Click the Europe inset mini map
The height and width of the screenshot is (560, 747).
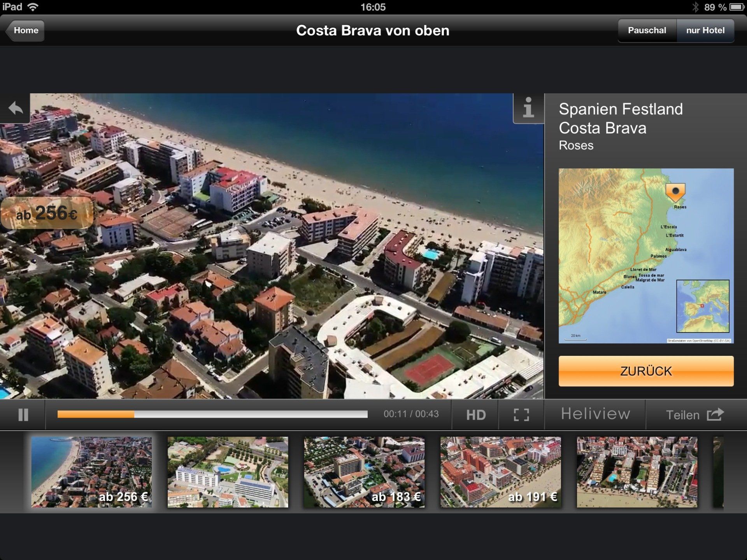point(702,306)
